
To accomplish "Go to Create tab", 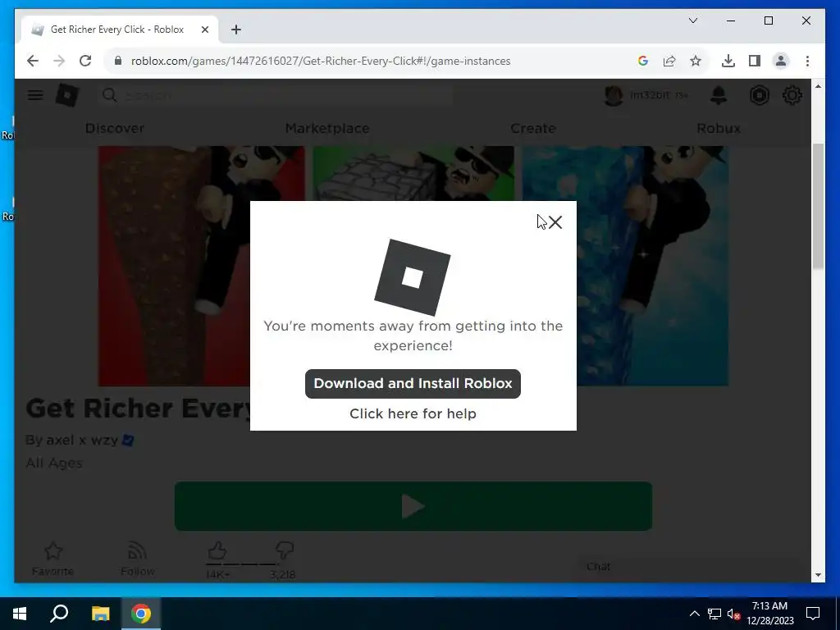I will [533, 129].
